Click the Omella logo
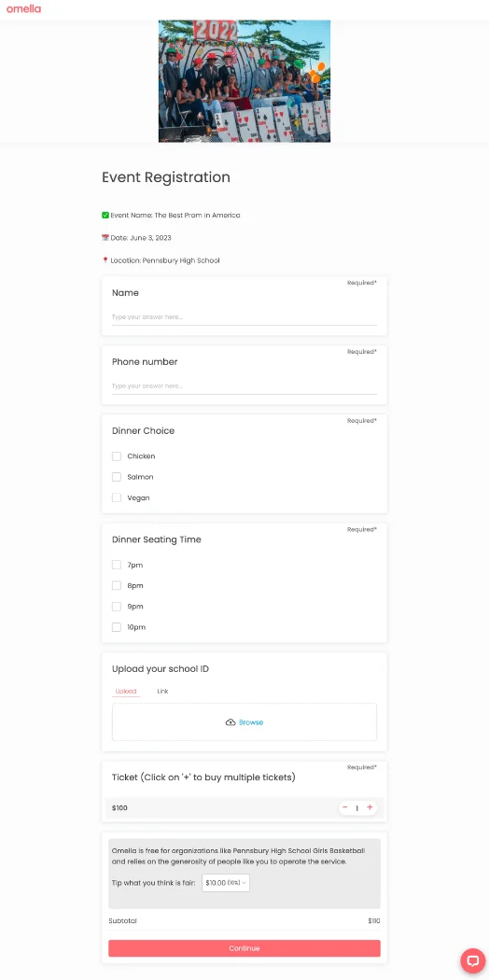The height and width of the screenshot is (980, 489). 23,8
